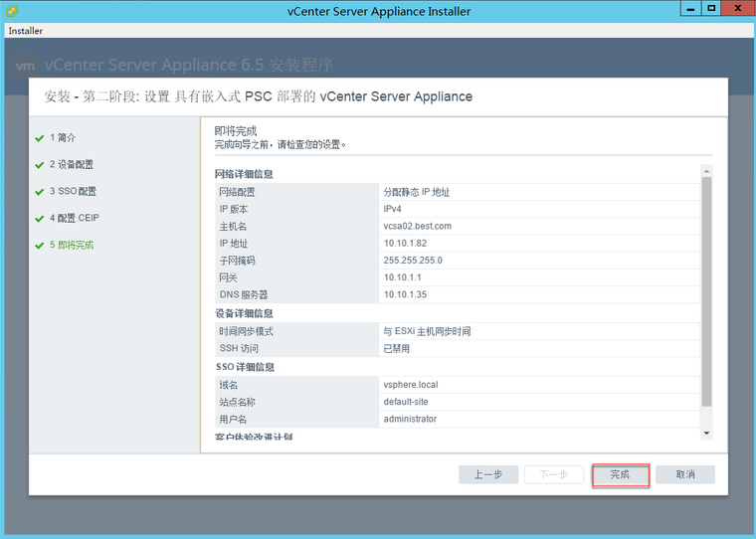This screenshot has width=756, height=539.
Task: Click green checkmark beside 简介
Action: pyautogui.click(x=40, y=139)
